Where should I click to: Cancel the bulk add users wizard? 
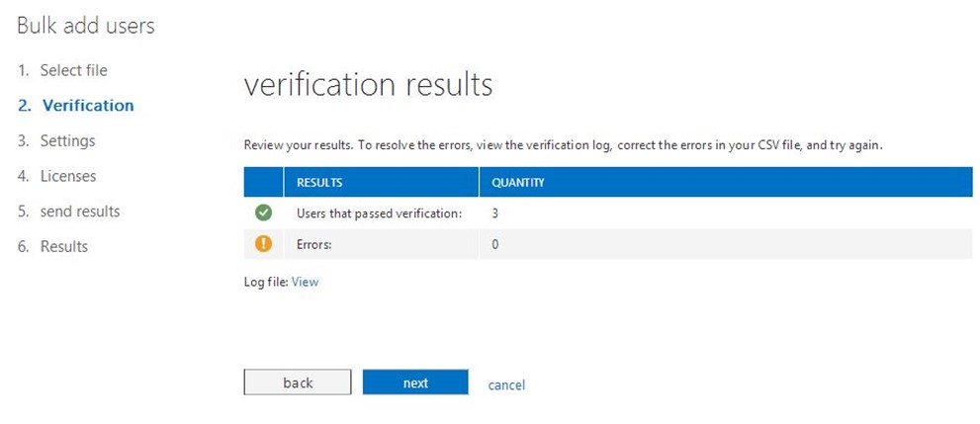point(506,384)
